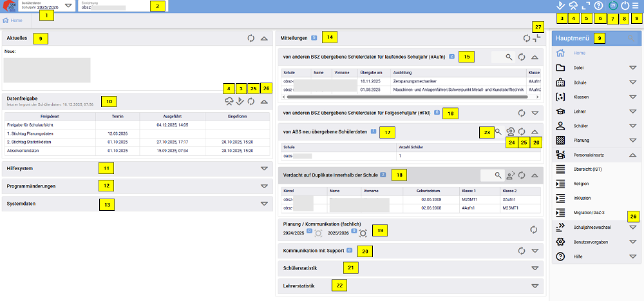Click the power/logout icon in top bar
644x301 pixels.
click(x=625, y=6)
